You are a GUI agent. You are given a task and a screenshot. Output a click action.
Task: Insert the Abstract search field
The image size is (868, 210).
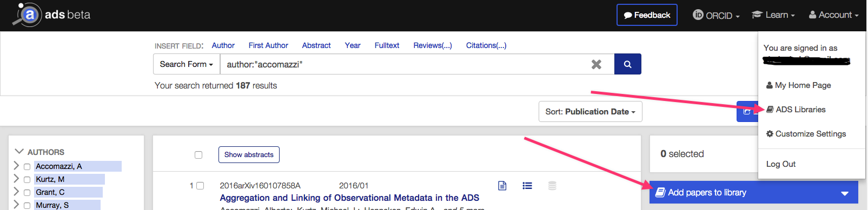pos(316,45)
